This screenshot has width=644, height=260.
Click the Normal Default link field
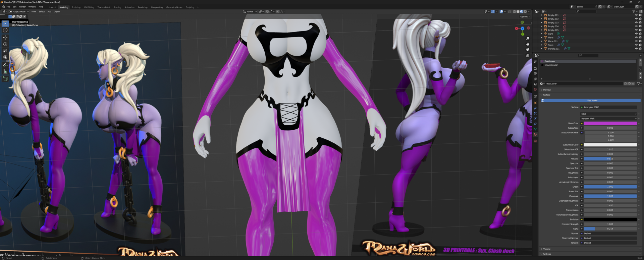click(609, 234)
